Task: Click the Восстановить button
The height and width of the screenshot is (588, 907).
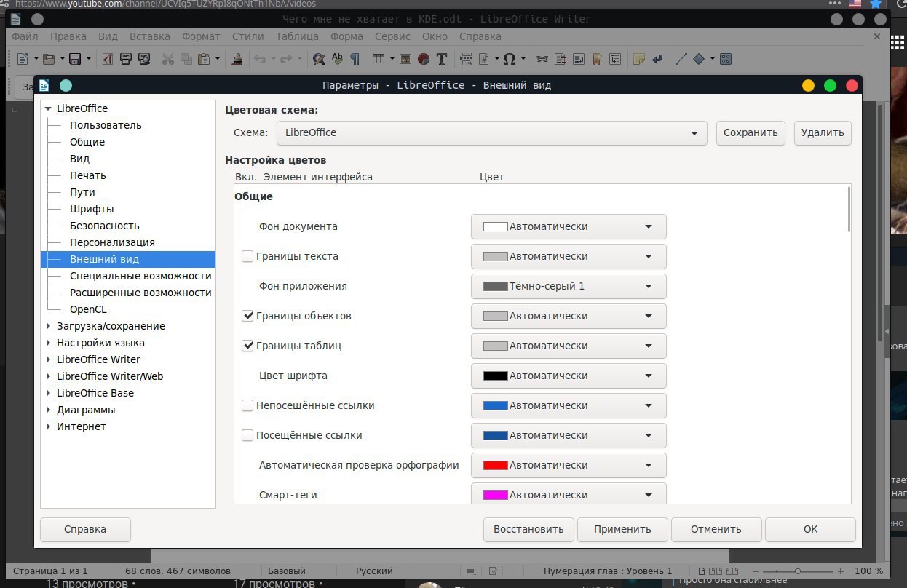Action: pos(528,529)
